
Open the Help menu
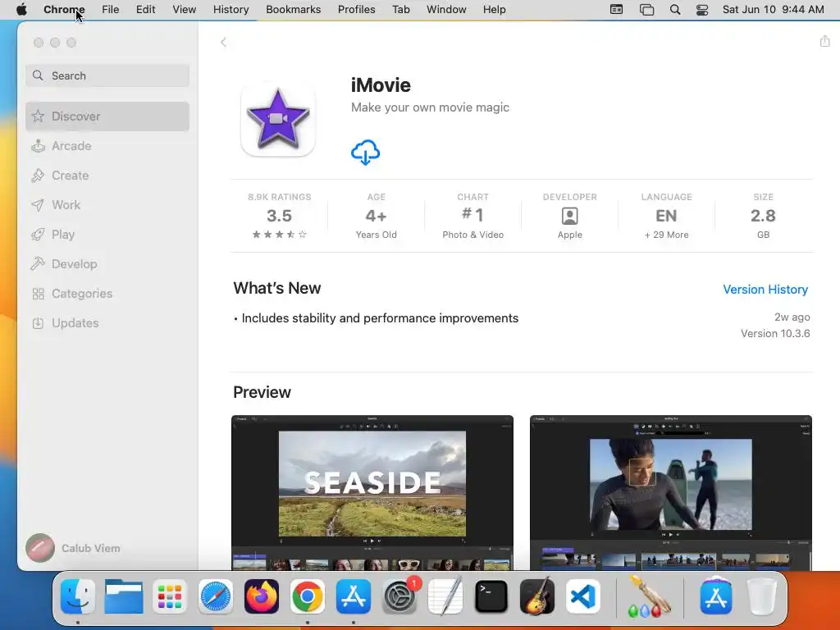[x=494, y=10]
